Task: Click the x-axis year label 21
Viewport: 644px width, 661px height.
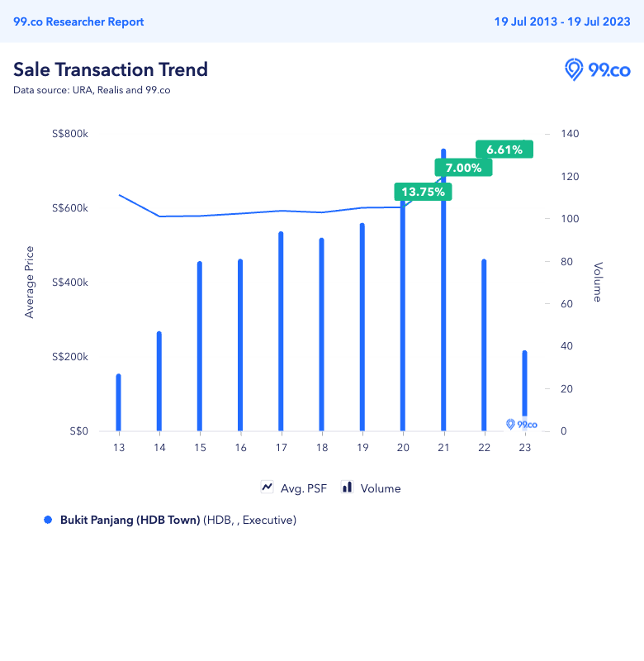Action: point(443,447)
